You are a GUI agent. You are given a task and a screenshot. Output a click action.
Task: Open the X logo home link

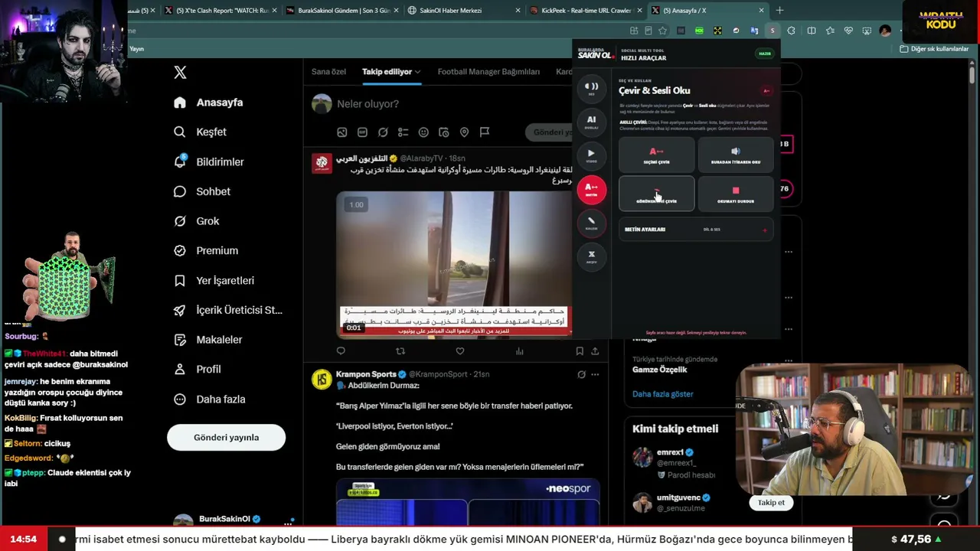click(x=180, y=73)
